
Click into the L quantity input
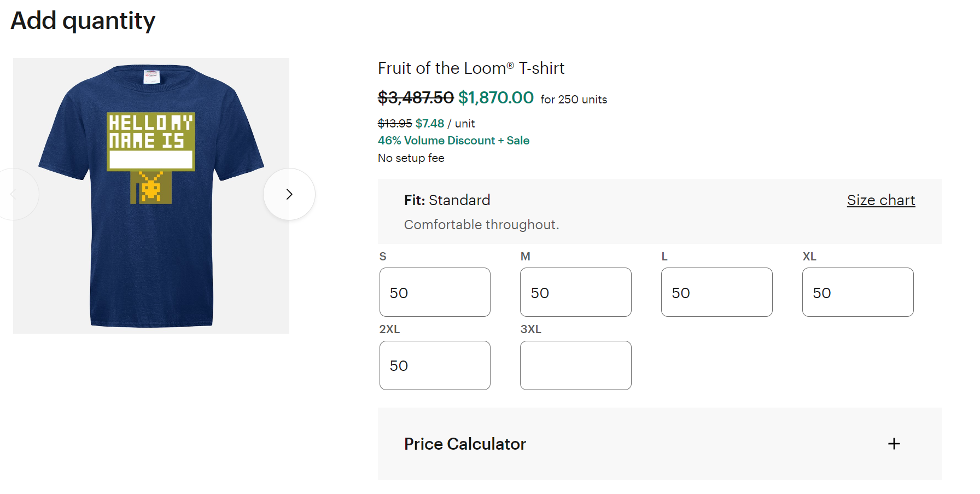click(x=716, y=292)
